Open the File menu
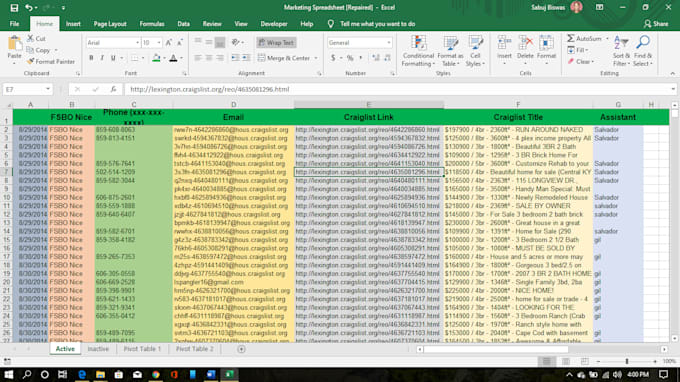Image resolution: width=680 pixels, height=382 pixels. pyautogui.click(x=14, y=24)
